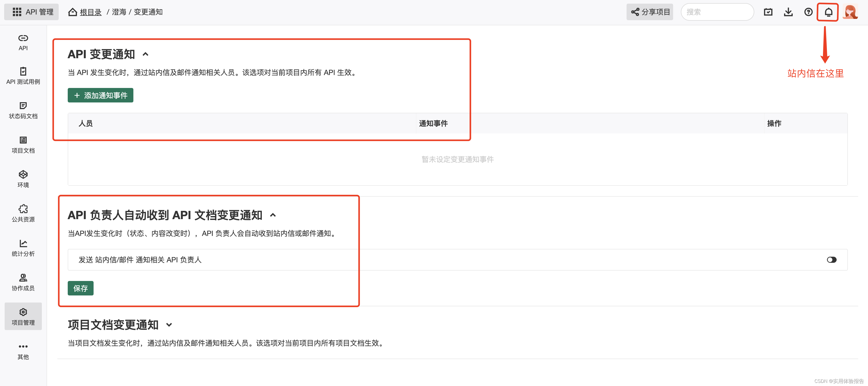Collapse the API 变更通知 section
The image size is (868, 386).
(146, 54)
